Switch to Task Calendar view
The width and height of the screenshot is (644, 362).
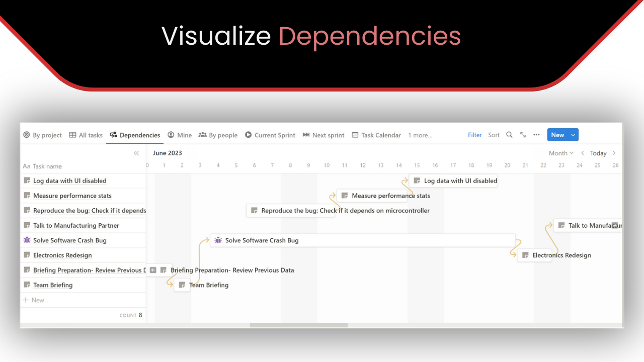click(376, 135)
